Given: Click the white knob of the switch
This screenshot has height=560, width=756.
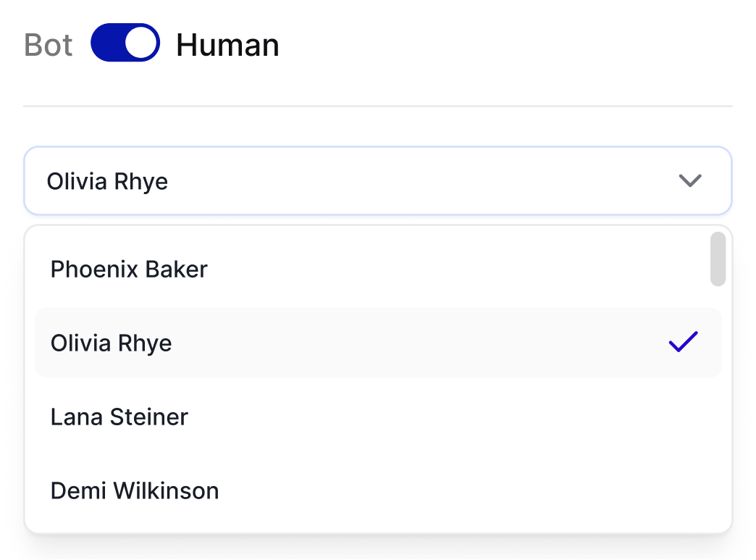Looking at the screenshot, I should click(x=141, y=43).
